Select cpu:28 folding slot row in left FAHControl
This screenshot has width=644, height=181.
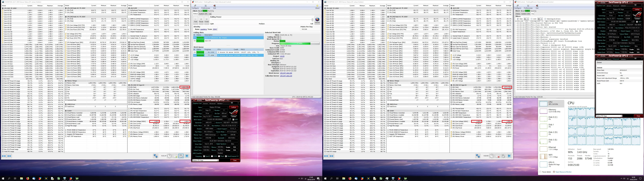(228, 41)
